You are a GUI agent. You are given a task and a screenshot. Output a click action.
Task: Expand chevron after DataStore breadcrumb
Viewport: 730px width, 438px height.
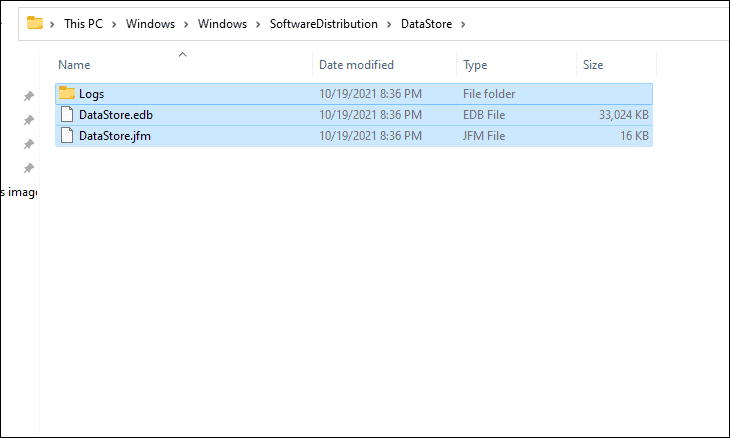click(x=463, y=24)
